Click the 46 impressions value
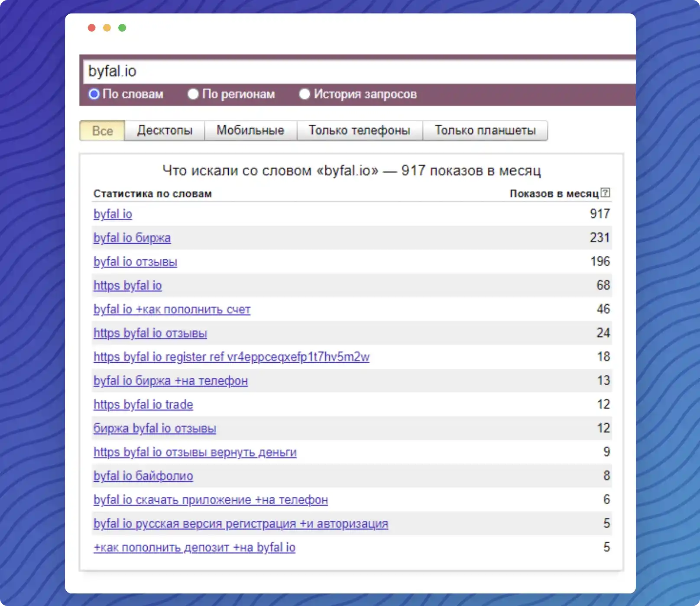Screen dimensions: 700x606 point(603,309)
